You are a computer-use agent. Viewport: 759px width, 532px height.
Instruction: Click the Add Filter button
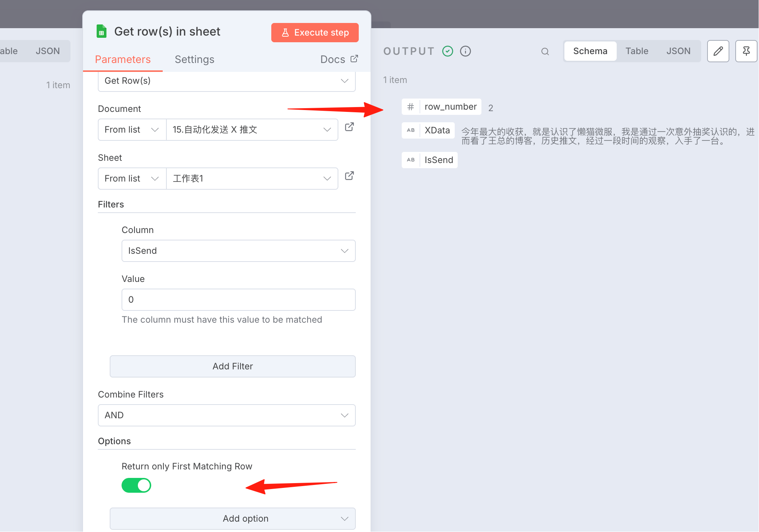pyautogui.click(x=233, y=366)
